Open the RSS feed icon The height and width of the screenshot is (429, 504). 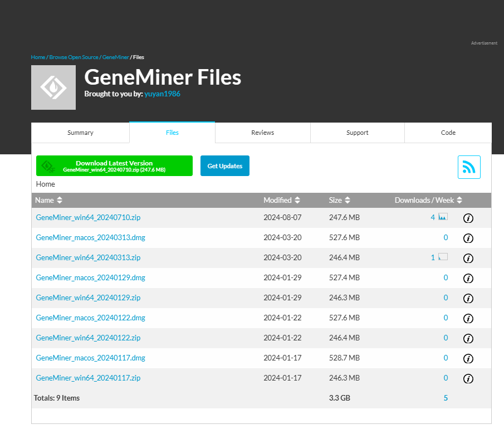pos(469,167)
